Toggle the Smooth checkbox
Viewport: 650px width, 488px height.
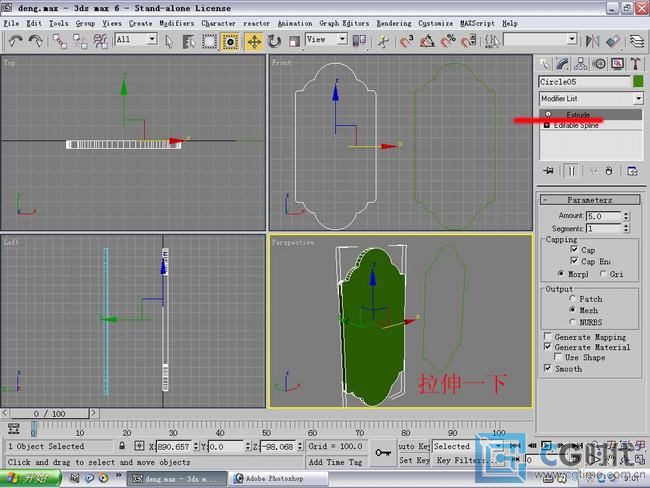coord(548,368)
